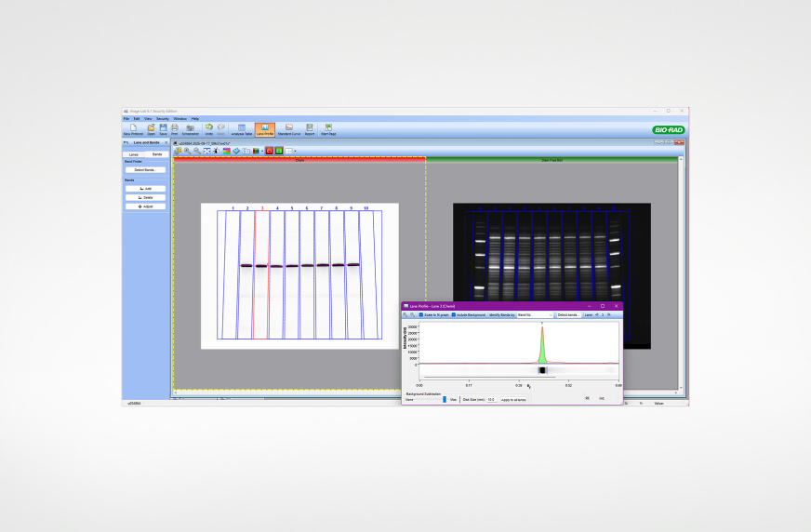Collapse the Lane and Bands panel

[166, 142]
